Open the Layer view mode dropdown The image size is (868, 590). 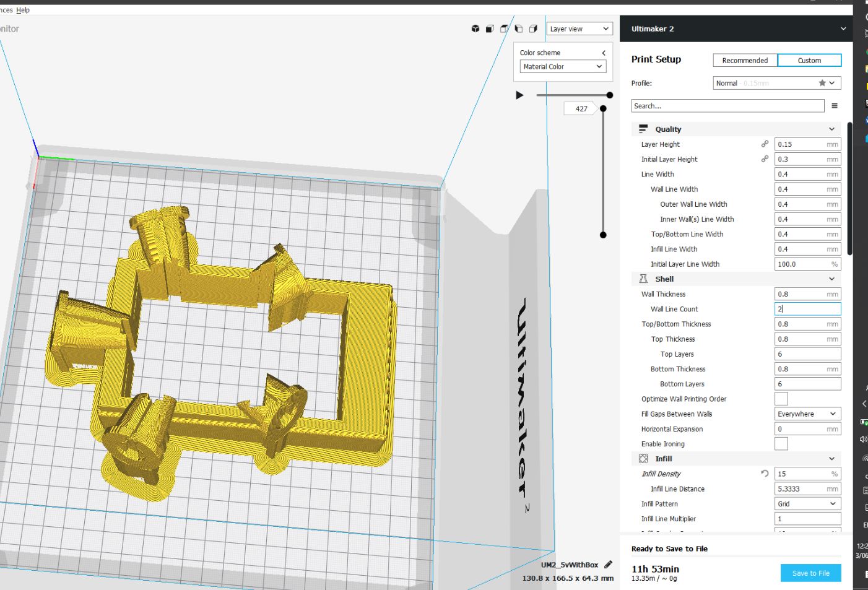(579, 29)
